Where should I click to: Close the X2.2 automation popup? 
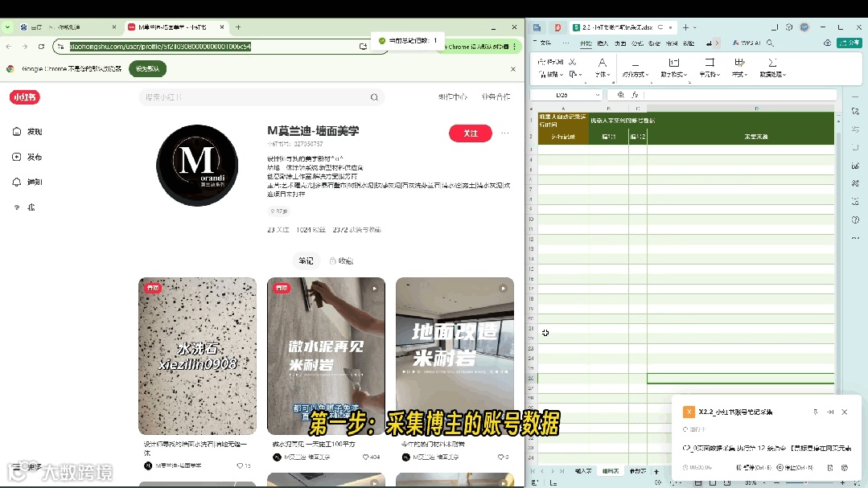coord(844,412)
